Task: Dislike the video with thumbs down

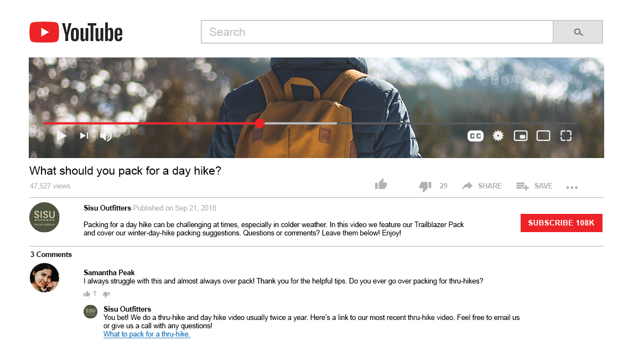Action: click(425, 186)
